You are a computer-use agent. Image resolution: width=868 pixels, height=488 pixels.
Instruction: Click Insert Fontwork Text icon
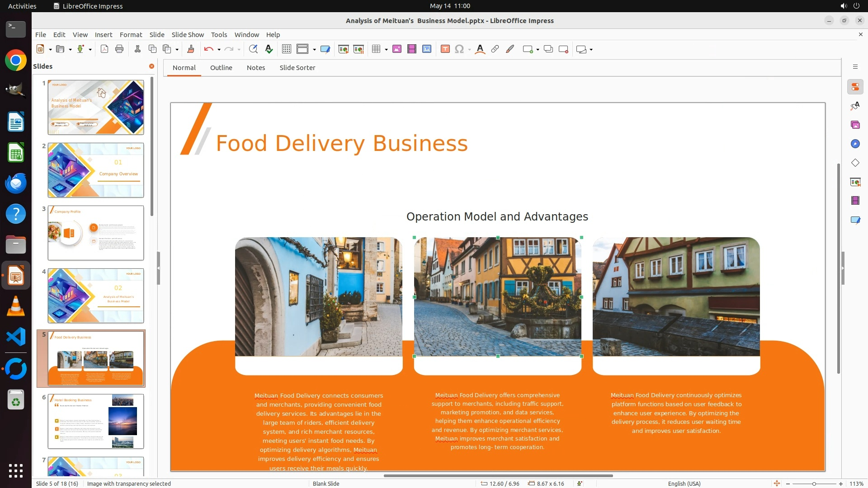click(480, 49)
